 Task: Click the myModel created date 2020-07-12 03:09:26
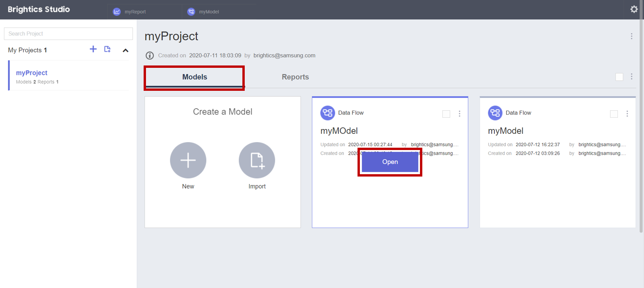coord(537,153)
